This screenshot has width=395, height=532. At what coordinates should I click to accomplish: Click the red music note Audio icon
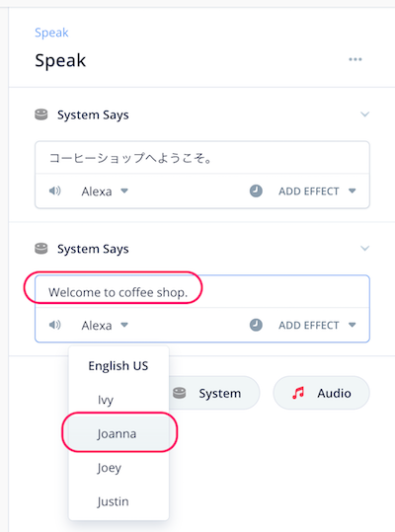(298, 393)
